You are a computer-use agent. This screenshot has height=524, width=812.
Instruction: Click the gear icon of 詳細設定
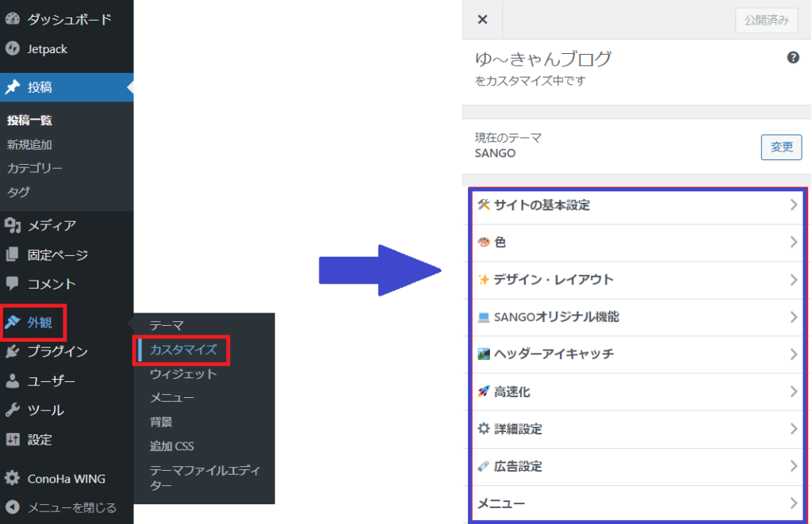click(x=484, y=429)
